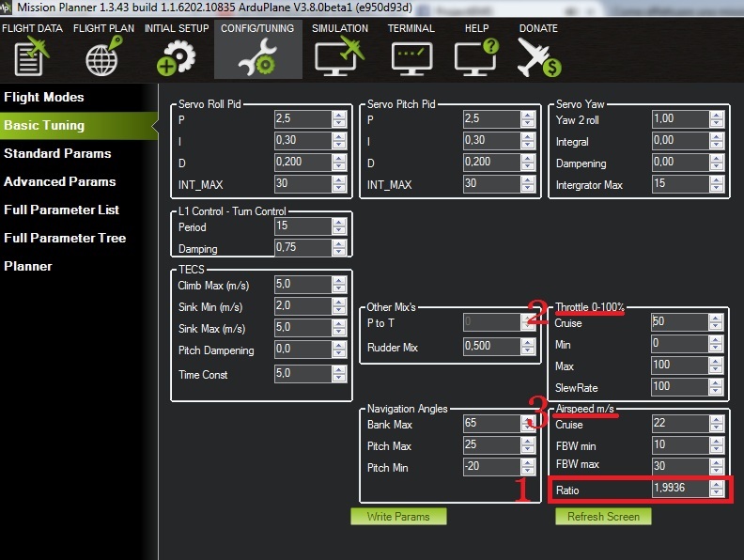
Task: Click Yaw 2 roll value field
Action: click(680, 118)
